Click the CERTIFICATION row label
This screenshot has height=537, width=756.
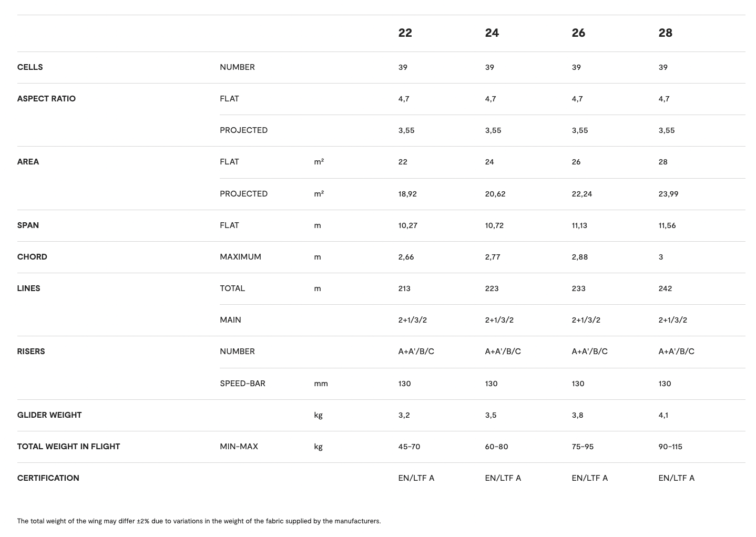[x=48, y=478]
